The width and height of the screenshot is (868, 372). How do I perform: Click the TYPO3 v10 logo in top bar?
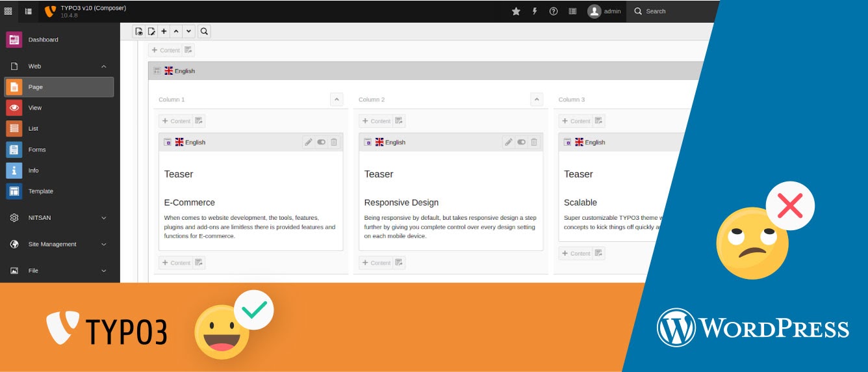point(49,11)
